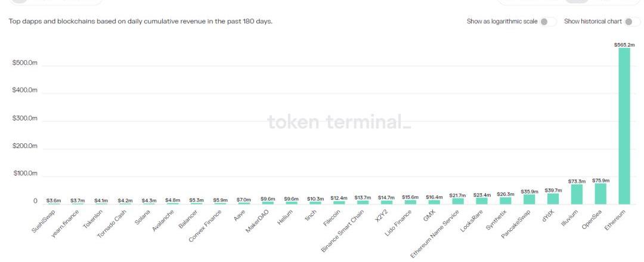Click the Ethereum bar showing $565.2m
644x262 pixels.
click(x=624, y=126)
